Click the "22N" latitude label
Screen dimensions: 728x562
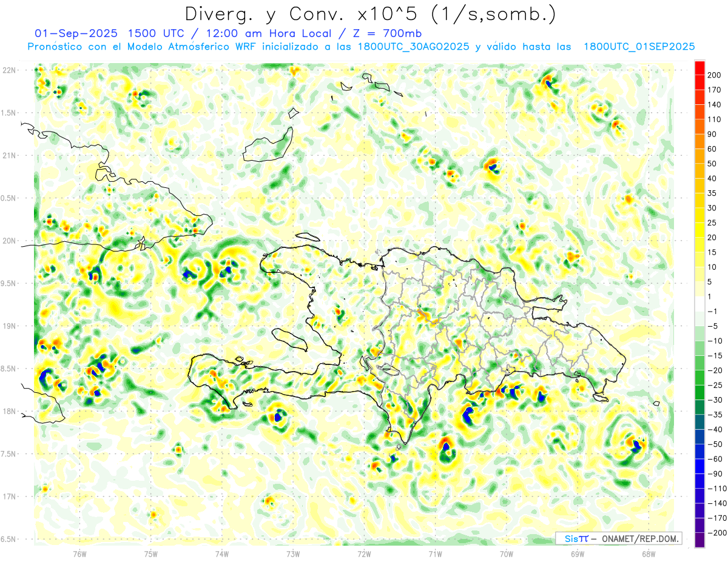[9, 70]
